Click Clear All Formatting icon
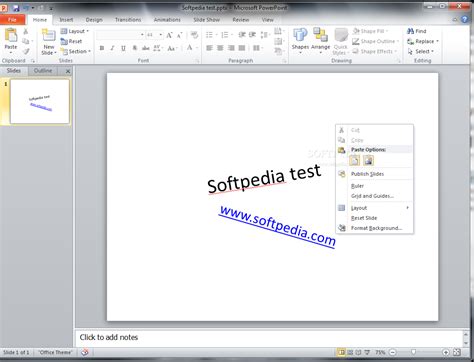 (194, 35)
